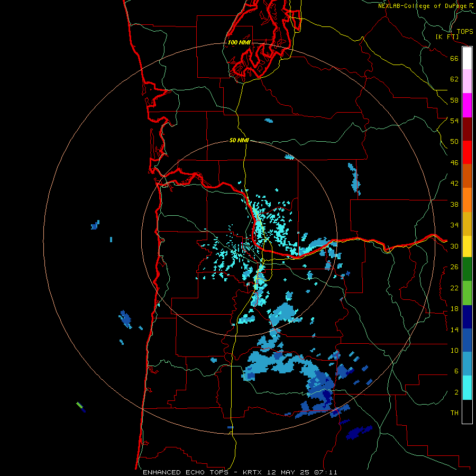Click the legend value 26
The height and width of the screenshot is (476, 476).
pyautogui.click(x=454, y=267)
